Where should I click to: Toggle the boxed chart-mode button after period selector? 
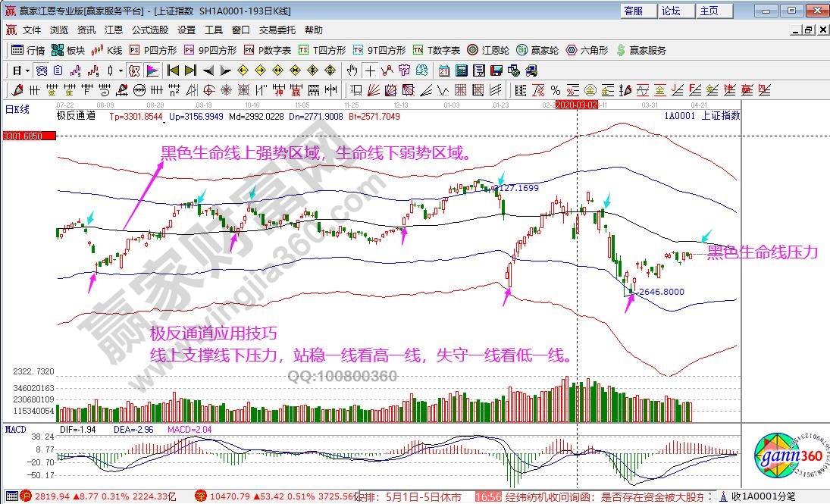(x=42, y=70)
